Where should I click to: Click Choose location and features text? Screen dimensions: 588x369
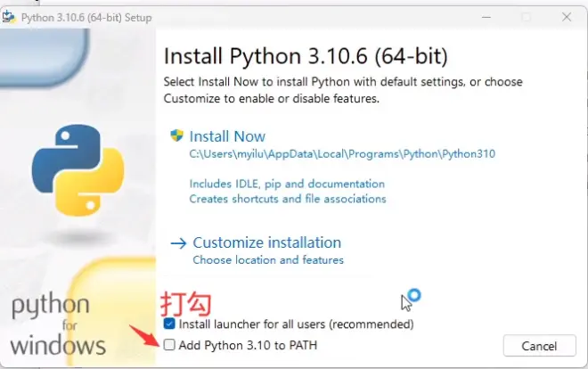point(268,260)
